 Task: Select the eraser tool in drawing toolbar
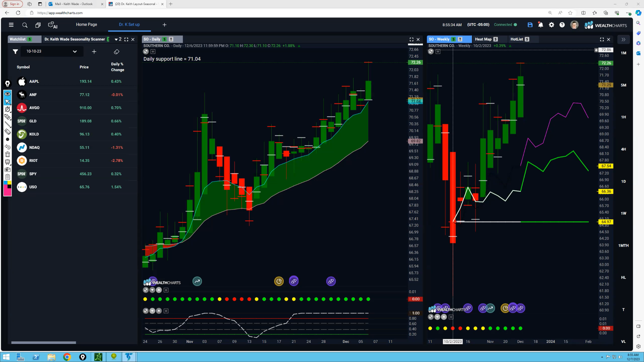coord(7,131)
